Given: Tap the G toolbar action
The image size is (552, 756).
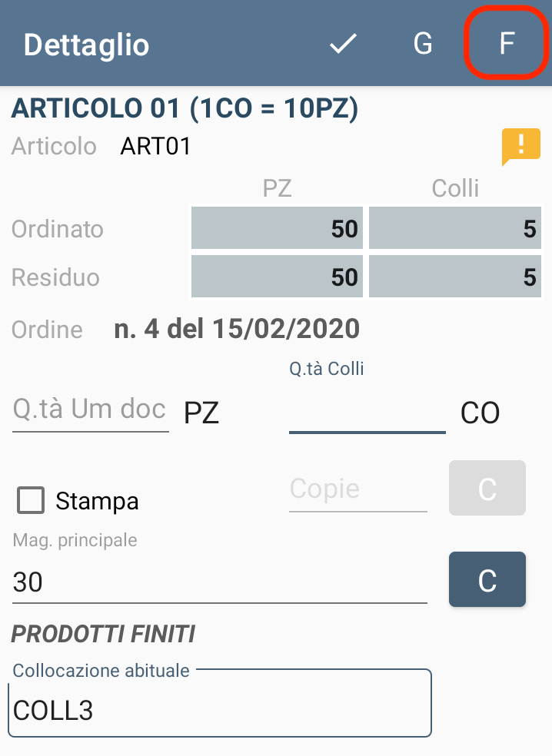Looking at the screenshot, I should (x=423, y=44).
